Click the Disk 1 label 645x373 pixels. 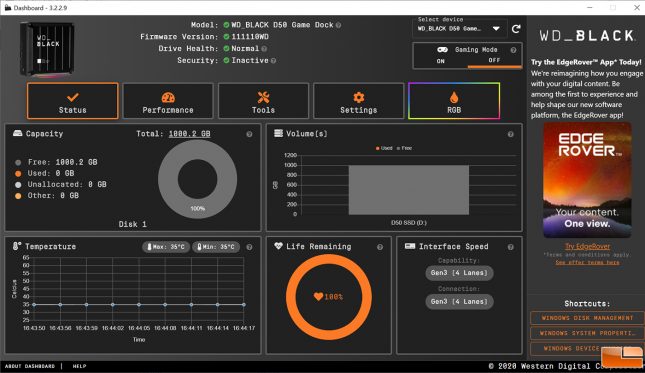(132, 224)
